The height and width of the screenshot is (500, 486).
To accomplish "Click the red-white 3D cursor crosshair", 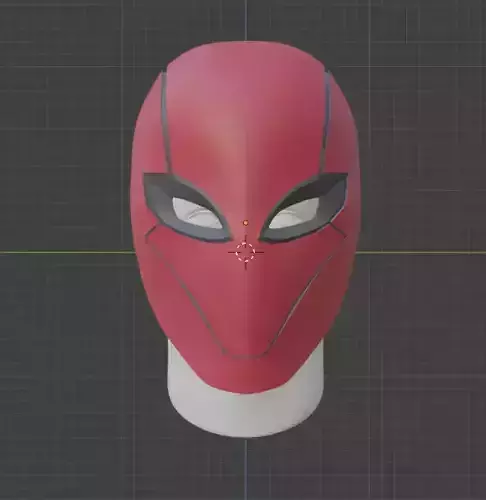I will pyautogui.click(x=246, y=252).
